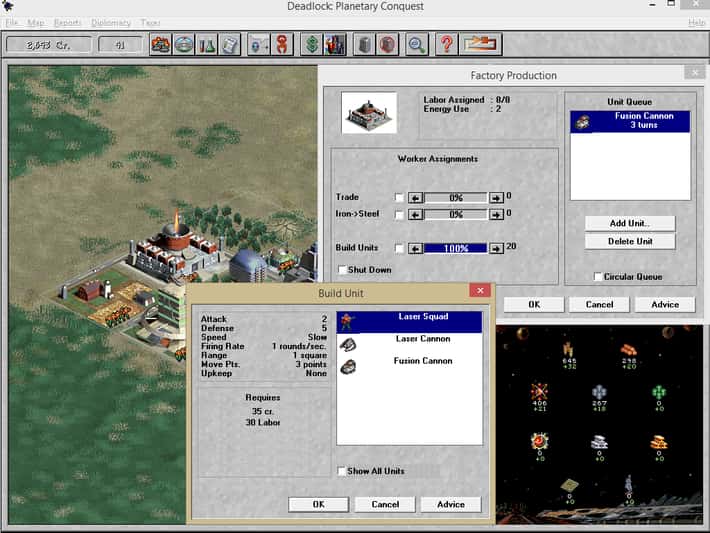Click Cancel in Factory Production window
The image size is (710, 533).
pyautogui.click(x=599, y=304)
